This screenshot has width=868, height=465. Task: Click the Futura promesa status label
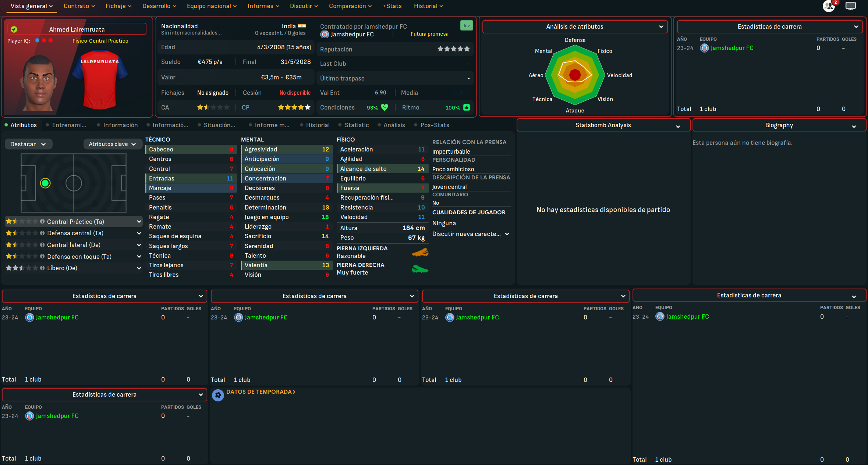pos(429,34)
